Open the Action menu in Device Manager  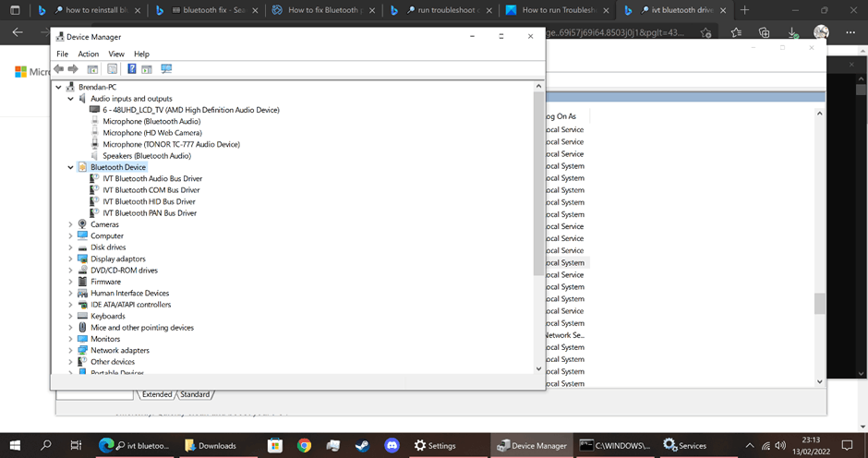88,54
